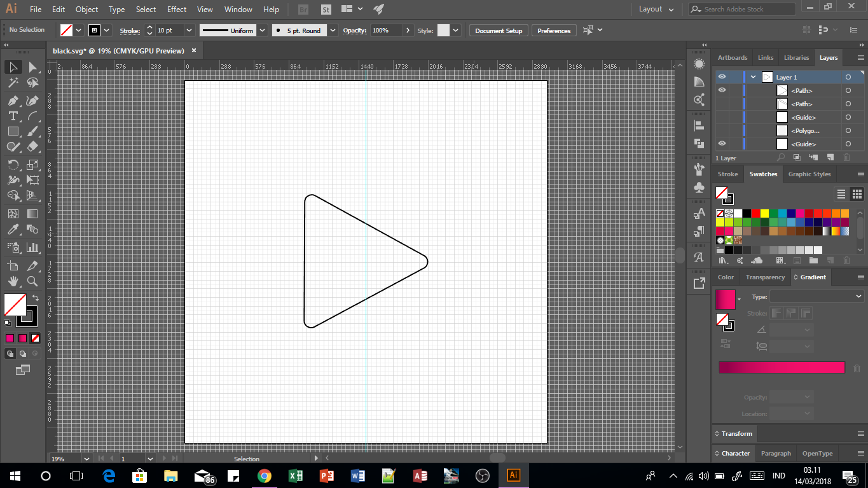
Task: Open the Layout workspace switcher
Action: click(x=656, y=10)
